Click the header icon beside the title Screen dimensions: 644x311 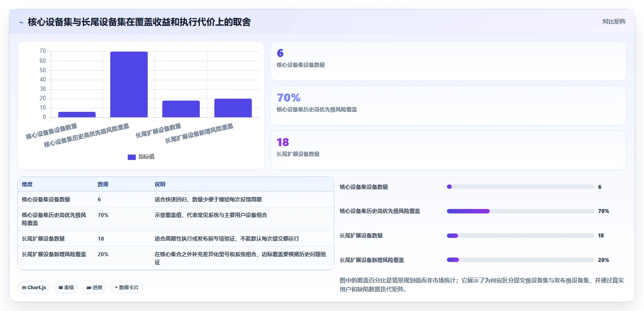(x=21, y=22)
